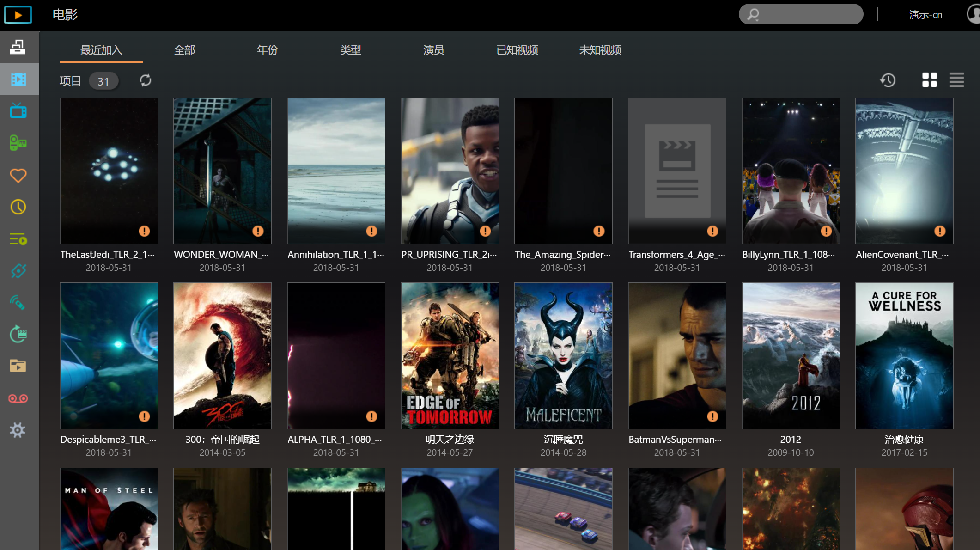Select the Movies film-strip sidebar icon
Screen dimensions: 980x550
pos(18,79)
